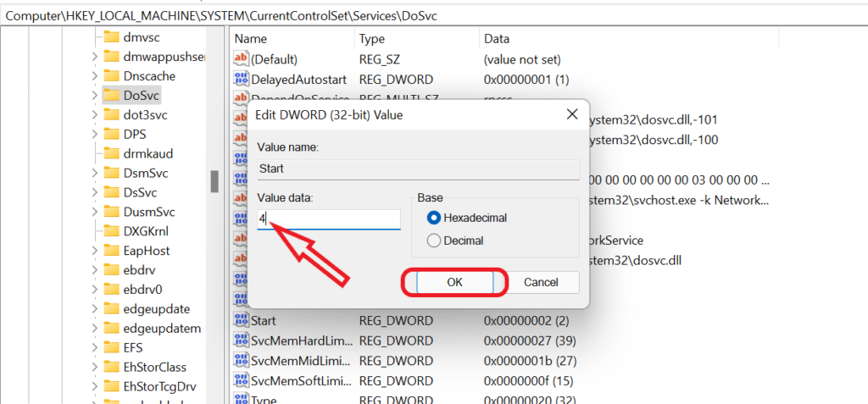
Task: Click the (value not set) data cell
Action: click(x=522, y=58)
